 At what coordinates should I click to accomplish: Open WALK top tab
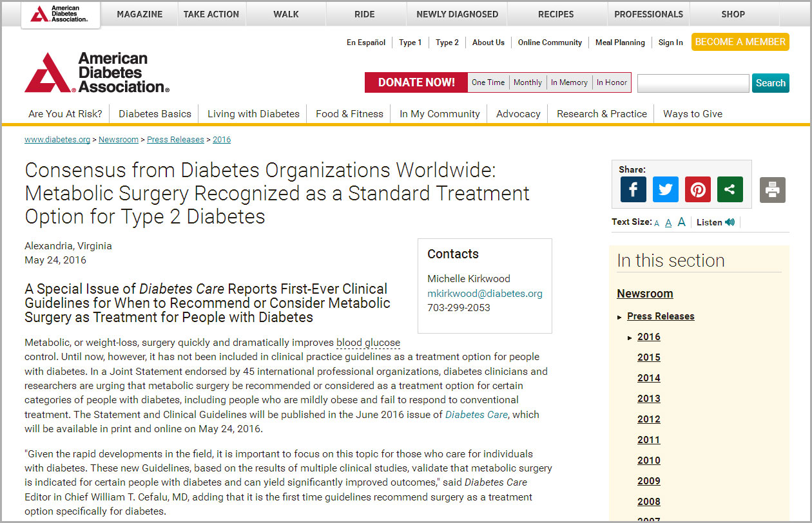pos(286,14)
